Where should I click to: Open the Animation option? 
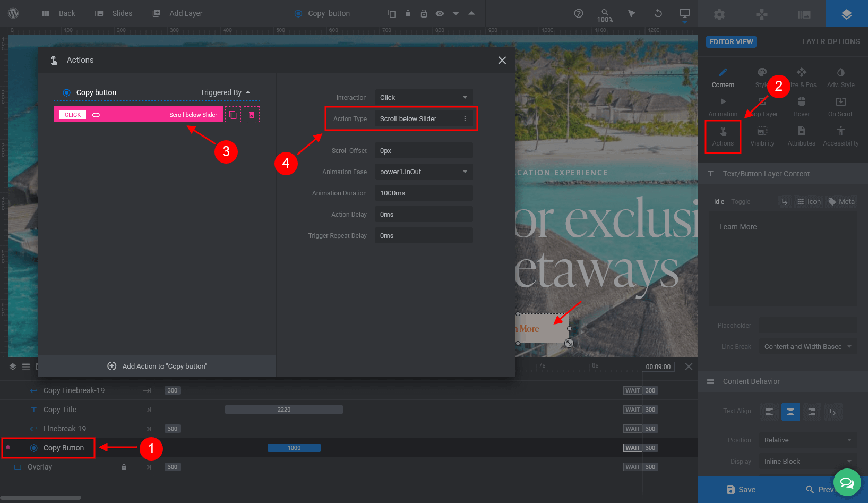(x=723, y=107)
